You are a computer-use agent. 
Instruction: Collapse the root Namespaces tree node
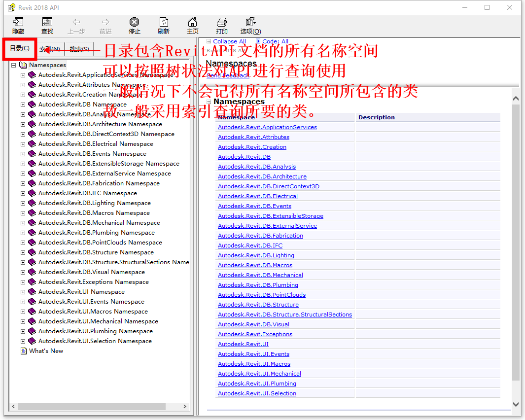[x=14, y=65]
